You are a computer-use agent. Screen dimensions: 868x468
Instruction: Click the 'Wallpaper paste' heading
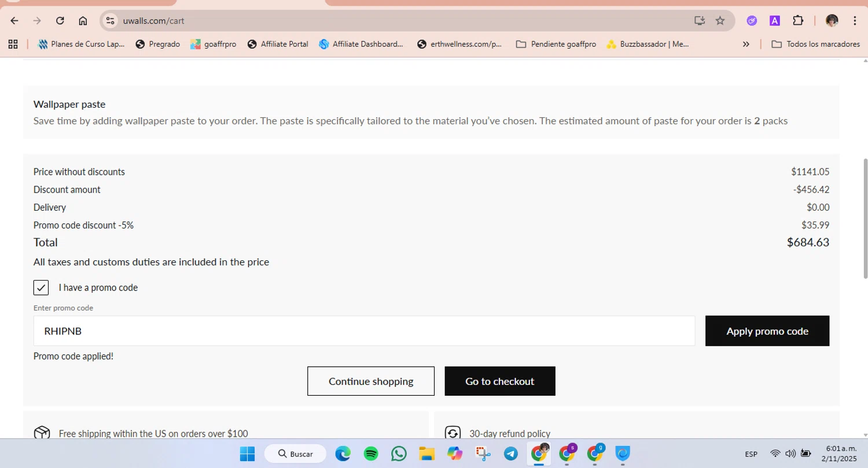(69, 104)
